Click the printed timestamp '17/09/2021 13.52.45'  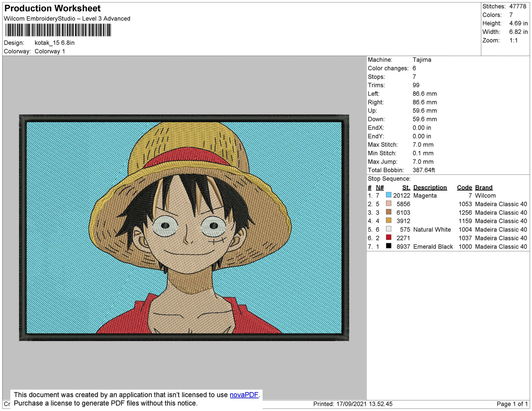[x=364, y=404]
